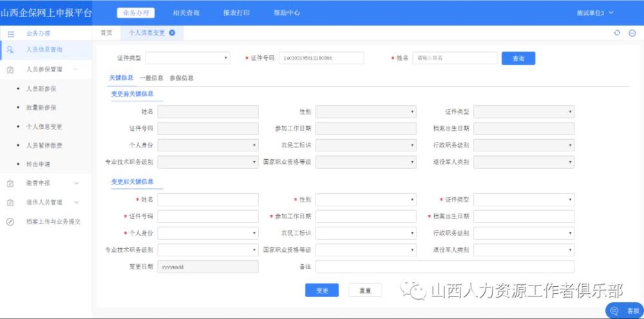The image size is (644, 319).
Task: Click the 缴费申报 clipboard icon in the sidebar
Action: point(10,183)
